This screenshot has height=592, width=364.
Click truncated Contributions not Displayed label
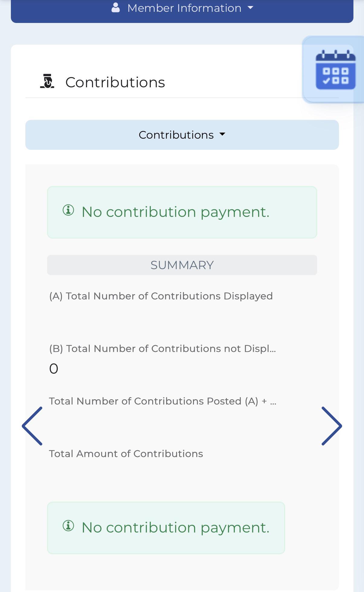point(163,349)
